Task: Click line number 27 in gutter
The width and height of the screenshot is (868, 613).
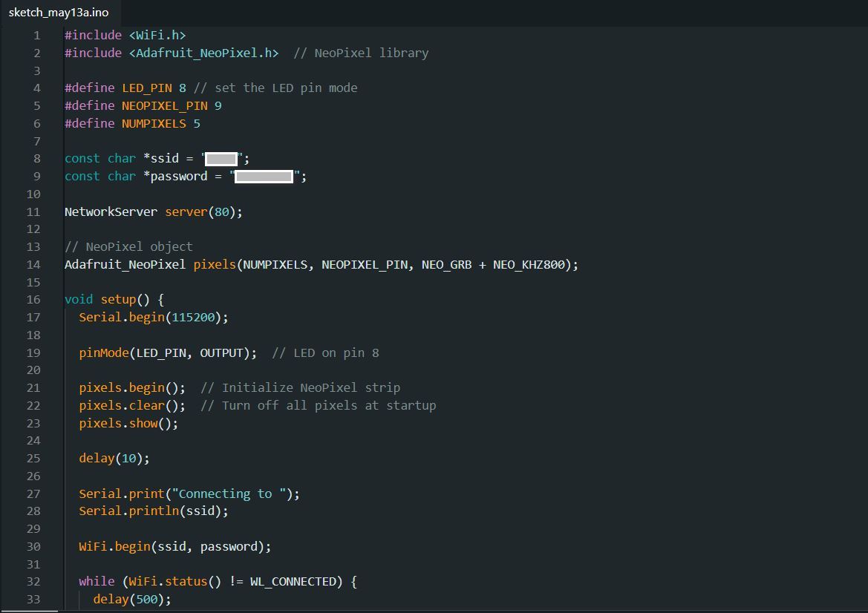Action: click(33, 494)
